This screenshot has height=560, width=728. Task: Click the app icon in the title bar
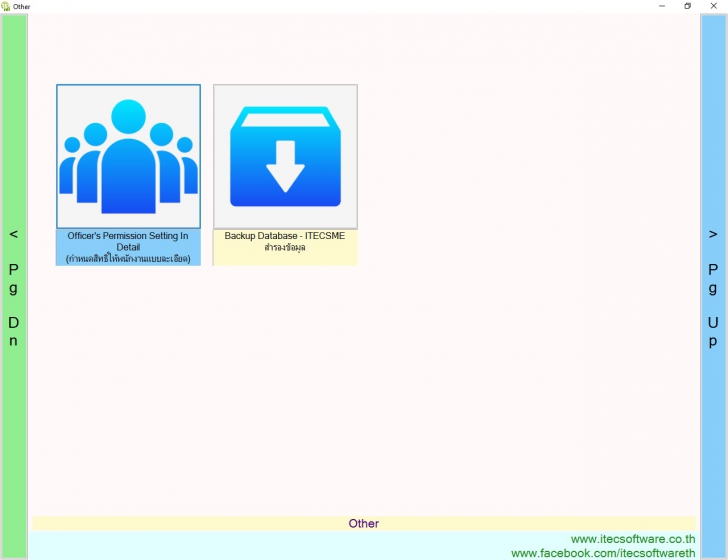pyautogui.click(x=6, y=6)
